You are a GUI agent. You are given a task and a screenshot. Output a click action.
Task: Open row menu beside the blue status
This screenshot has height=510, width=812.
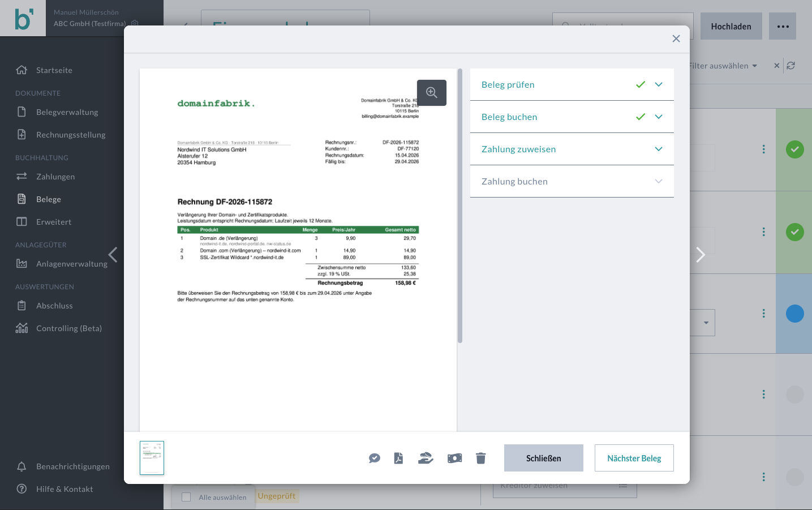click(x=764, y=314)
